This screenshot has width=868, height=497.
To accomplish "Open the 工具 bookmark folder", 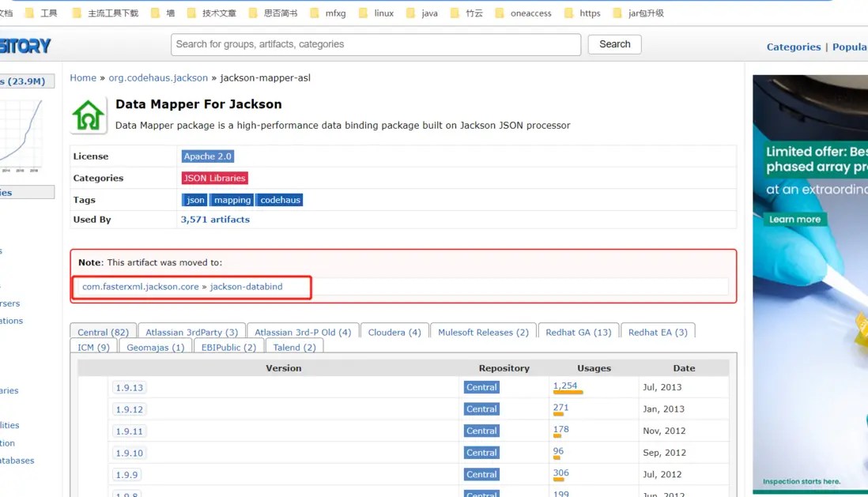I will coord(42,13).
